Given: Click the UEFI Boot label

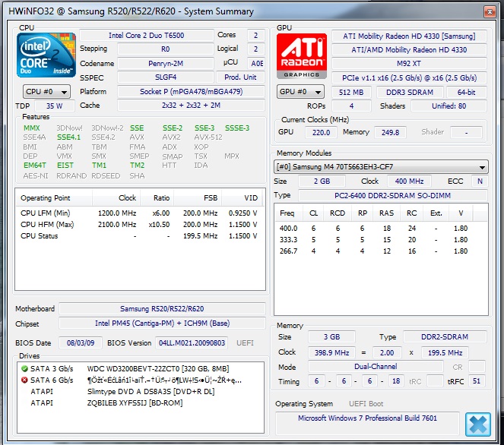Looking at the screenshot, I should point(366,404).
